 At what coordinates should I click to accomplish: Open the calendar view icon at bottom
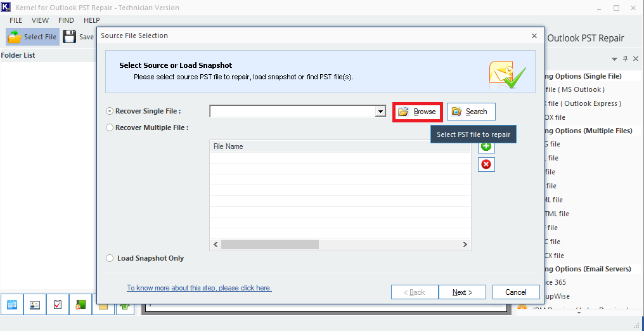point(12,304)
